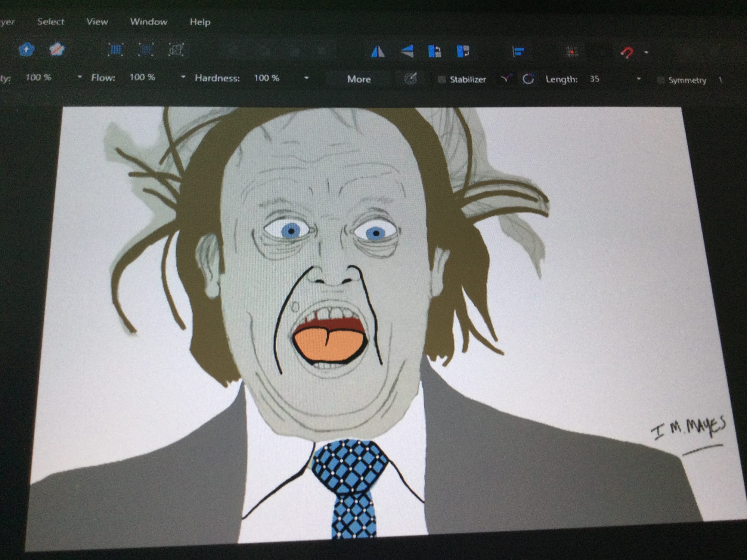Click the Flip Vertical icon
Image resolution: width=747 pixels, height=560 pixels.
point(407,51)
